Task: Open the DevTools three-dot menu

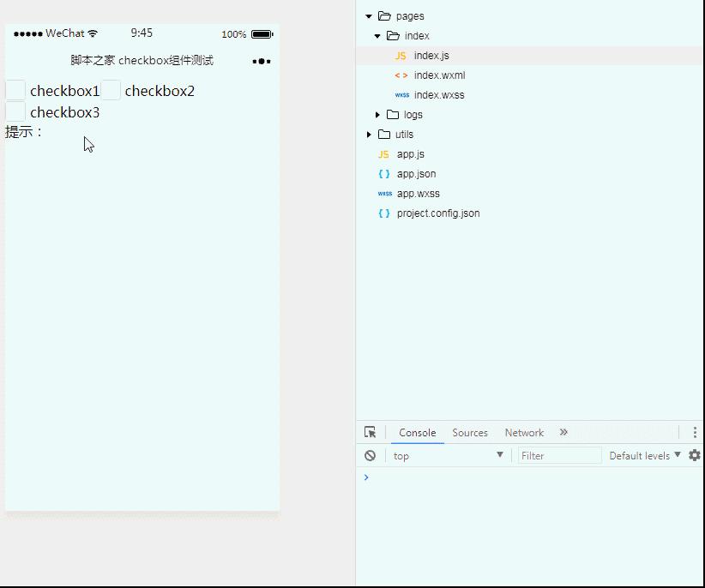Action: tap(695, 432)
